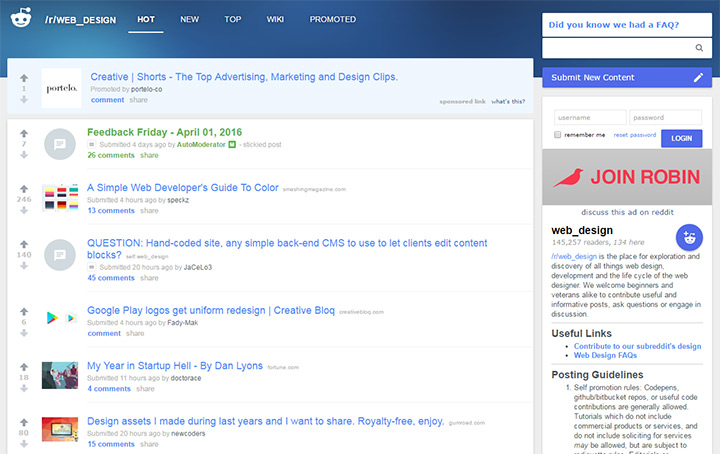Screen dimensions: 720x454
Task: Open 15 comments on Design assets post
Action: pyautogui.click(x=111, y=444)
